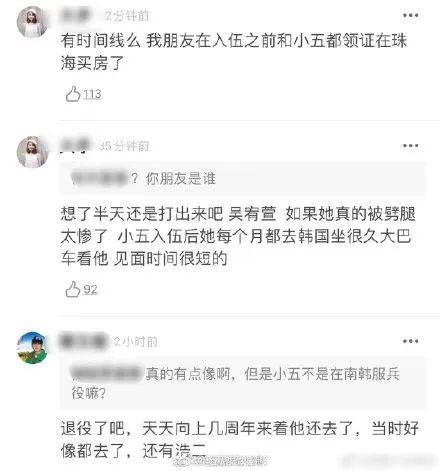Open the quoted reply about 南韩服兵役
The height and width of the screenshot is (471, 440).
click(243, 383)
